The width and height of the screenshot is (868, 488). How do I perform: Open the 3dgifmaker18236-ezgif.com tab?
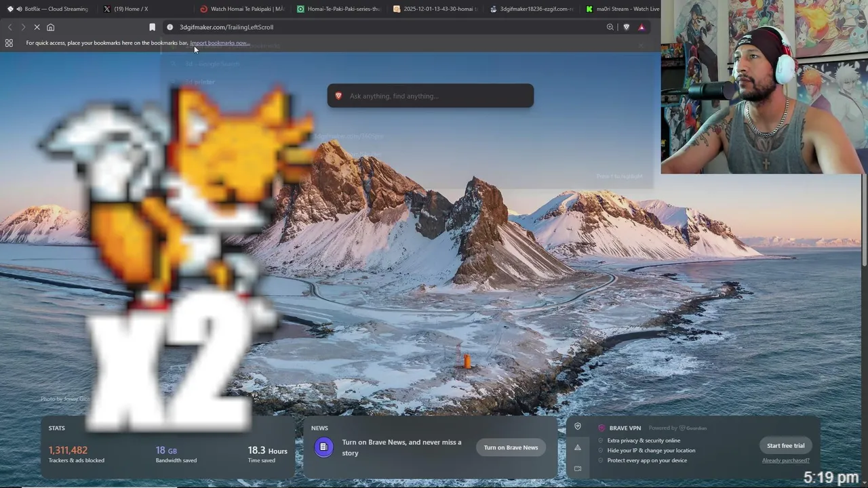[x=532, y=9]
